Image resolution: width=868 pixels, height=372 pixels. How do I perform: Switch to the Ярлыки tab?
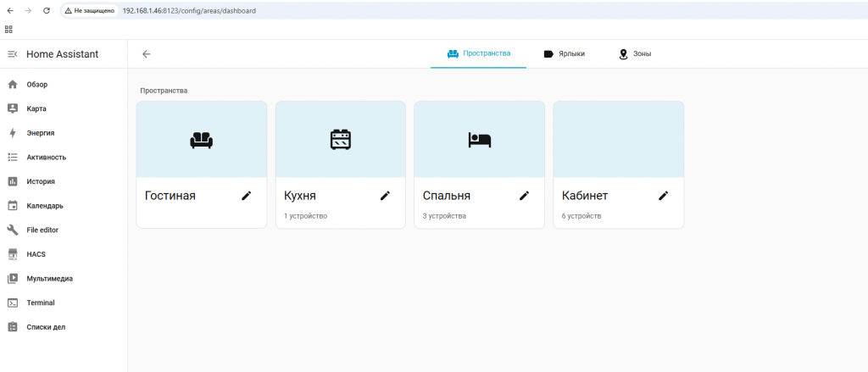[x=564, y=54]
